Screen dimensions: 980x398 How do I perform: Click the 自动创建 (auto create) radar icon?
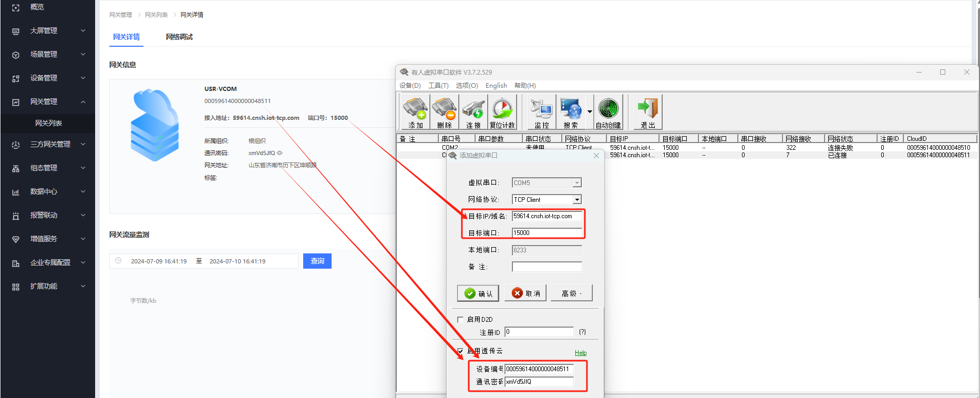(608, 113)
